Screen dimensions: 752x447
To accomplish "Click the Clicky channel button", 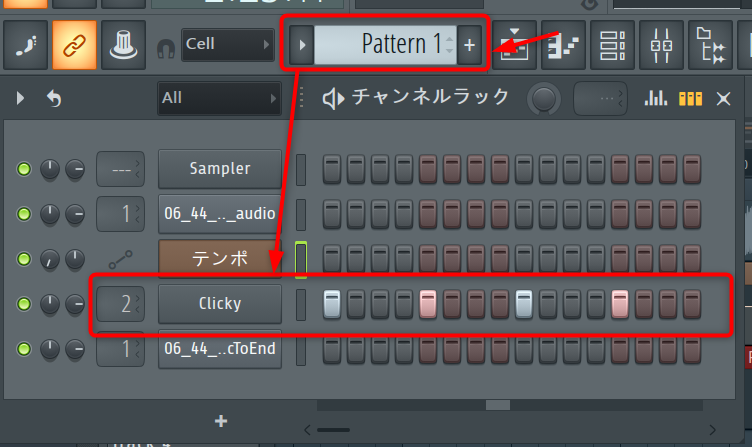I will (220, 302).
